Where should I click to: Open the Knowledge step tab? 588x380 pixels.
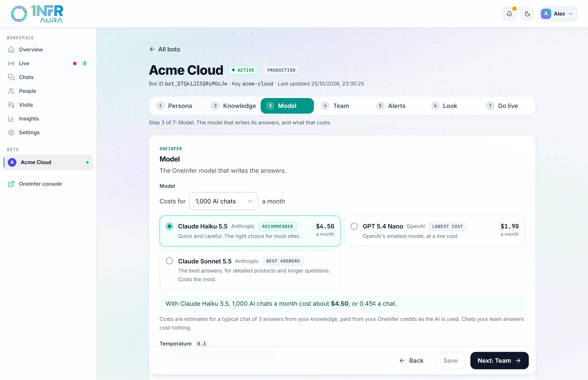[233, 106]
